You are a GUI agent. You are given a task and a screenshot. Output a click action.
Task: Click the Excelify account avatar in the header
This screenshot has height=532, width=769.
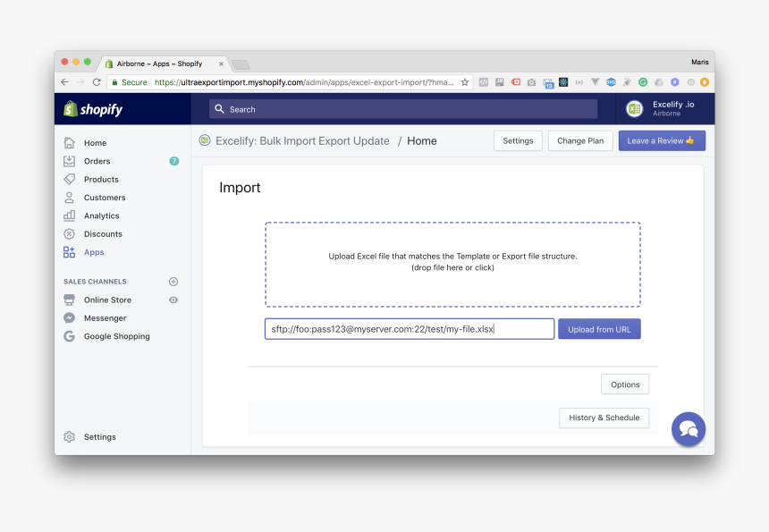point(634,109)
